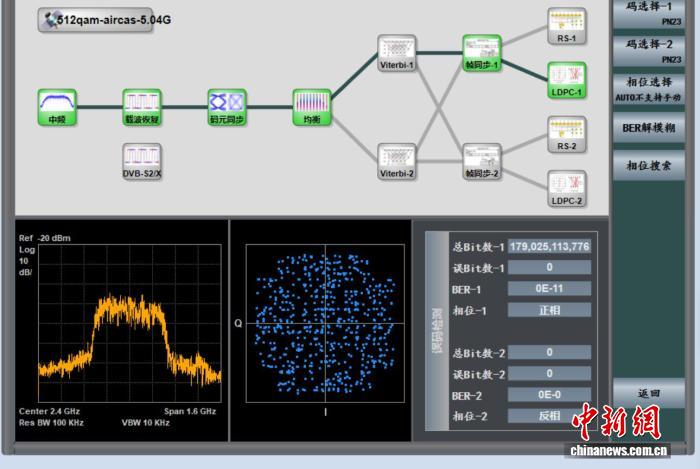The image size is (700, 469).
Task: Click the 相位选择 AUTO button
Action: pyautogui.click(x=648, y=89)
